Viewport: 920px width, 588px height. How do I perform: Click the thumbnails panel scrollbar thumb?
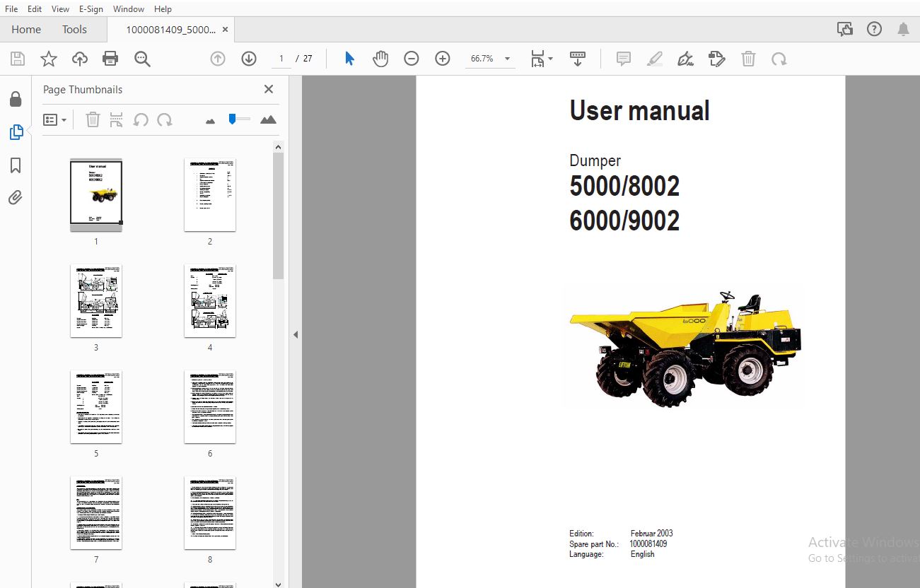tap(279, 216)
